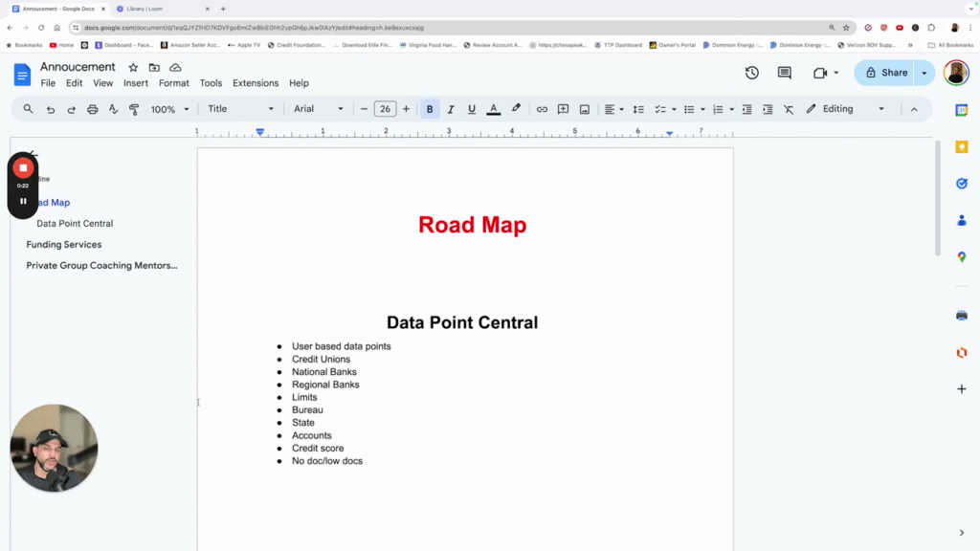This screenshot has height=551, width=980.
Task: Toggle Underline formatting button
Action: point(472,109)
